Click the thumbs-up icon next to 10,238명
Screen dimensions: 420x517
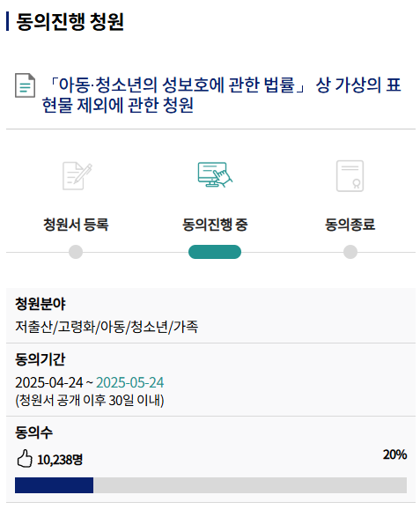[25, 458]
